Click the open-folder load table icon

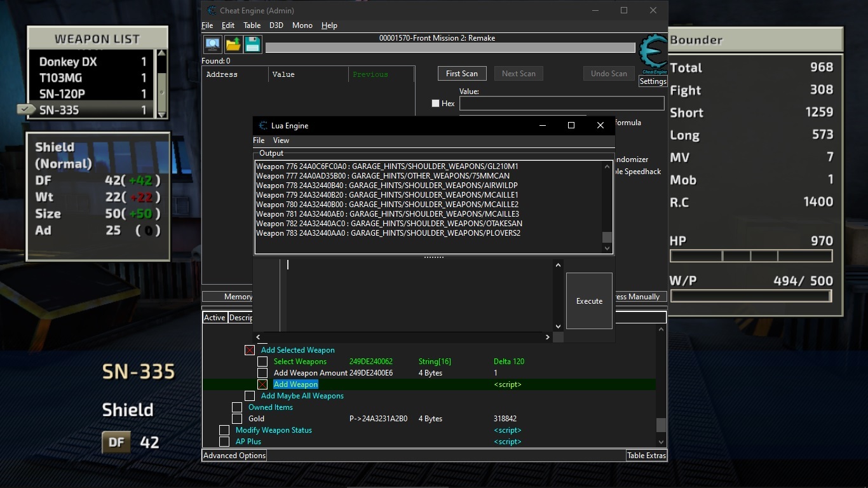tap(233, 44)
